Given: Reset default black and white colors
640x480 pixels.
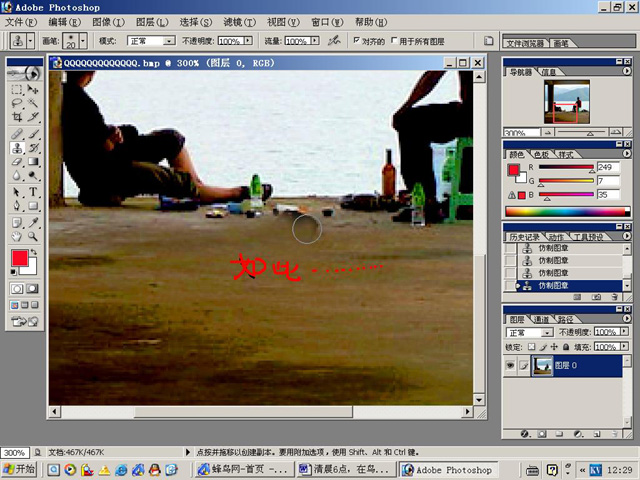Looking at the screenshot, I should (x=13, y=271).
